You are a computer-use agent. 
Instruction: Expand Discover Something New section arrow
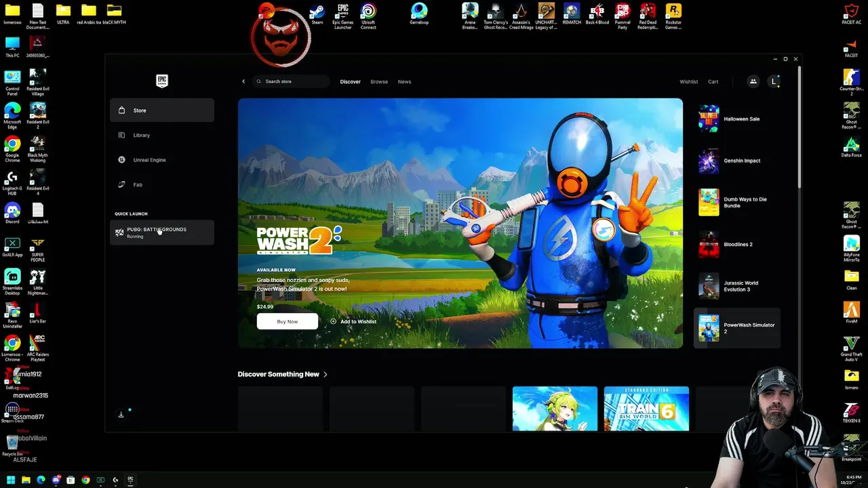[325, 374]
